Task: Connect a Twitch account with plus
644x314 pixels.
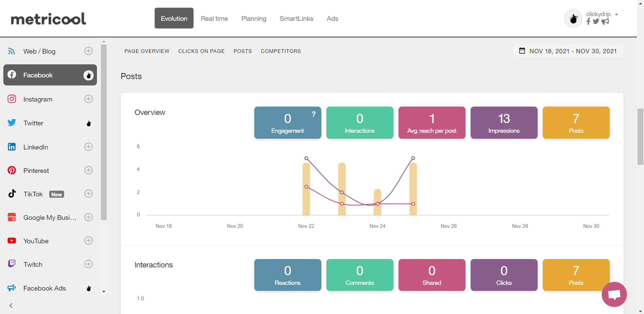Action: [89, 264]
